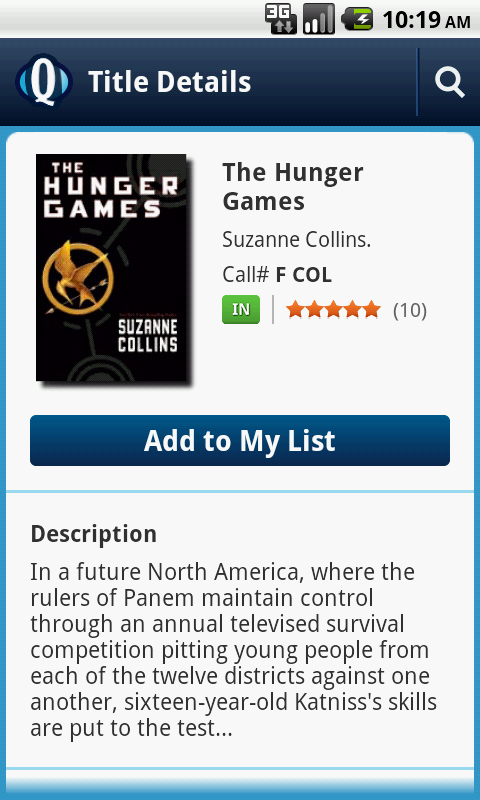The image size is (480, 800).
Task: Add The Hunger Games to My List
Action: click(240, 440)
